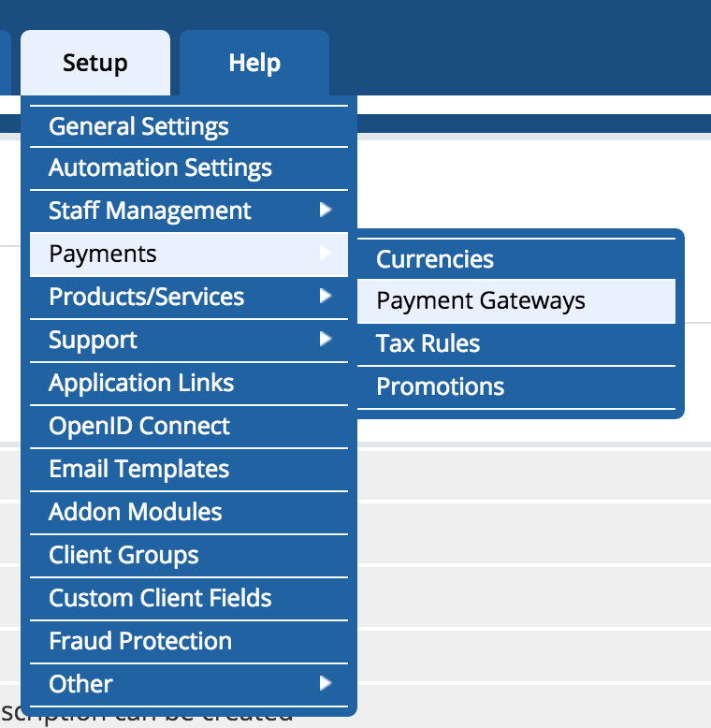This screenshot has height=728, width=711.
Task: Open Custom Client Fields
Action: 160,598
